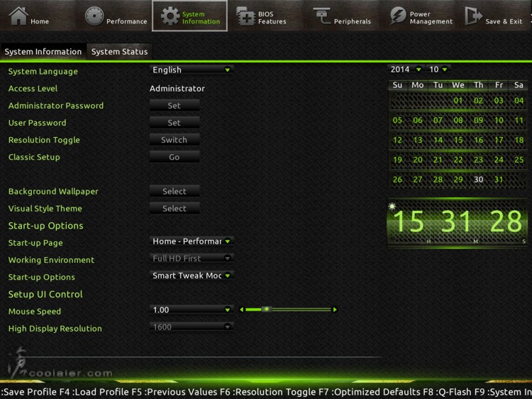Click the Mouse Speed slider handle
This screenshot has width=532, height=399.
pos(266,310)
